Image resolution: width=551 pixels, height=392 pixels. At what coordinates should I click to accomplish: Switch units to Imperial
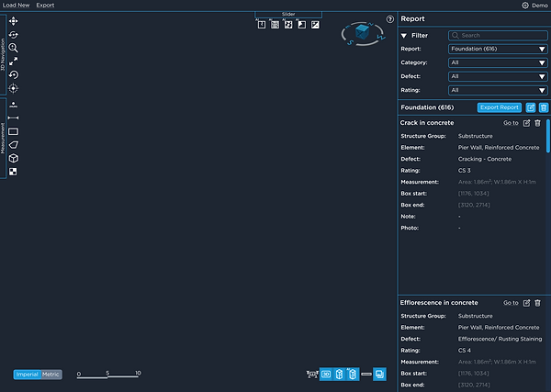click(27, 375)
